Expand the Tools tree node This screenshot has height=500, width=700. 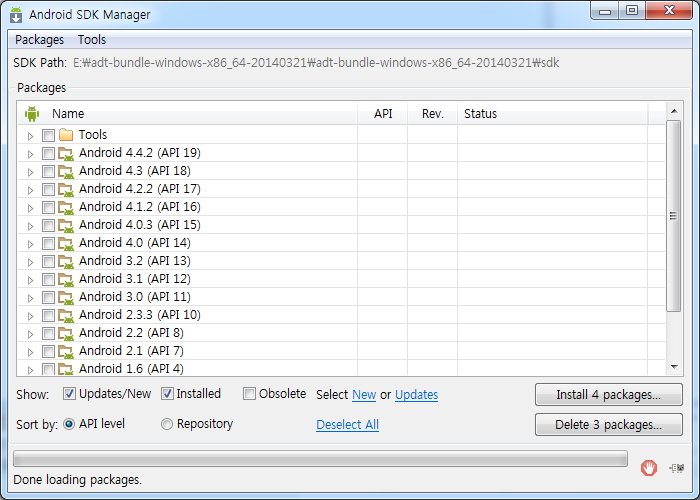[30, 136]
